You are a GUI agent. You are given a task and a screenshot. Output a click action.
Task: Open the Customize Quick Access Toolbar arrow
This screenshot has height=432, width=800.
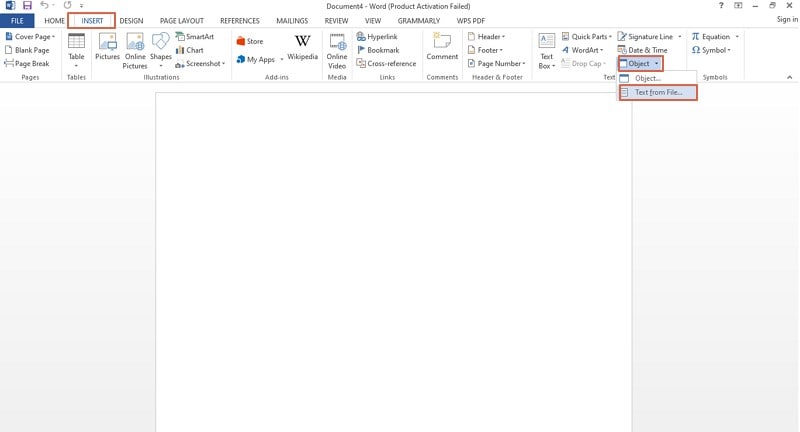click(82, 6)
